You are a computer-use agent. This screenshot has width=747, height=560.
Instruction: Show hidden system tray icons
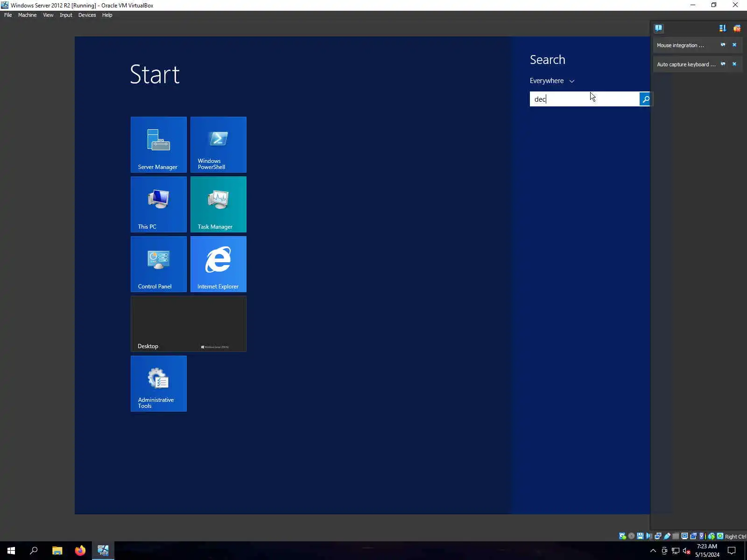653,551
